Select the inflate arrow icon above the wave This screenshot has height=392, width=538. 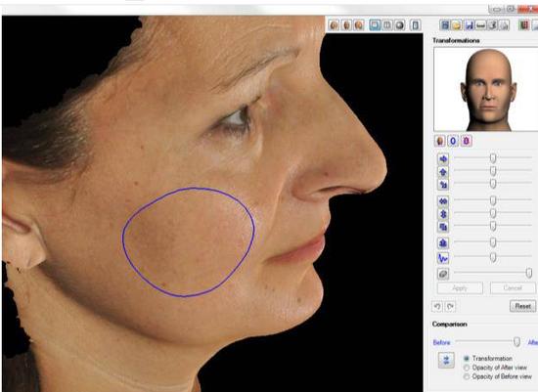tap(443, 243)
